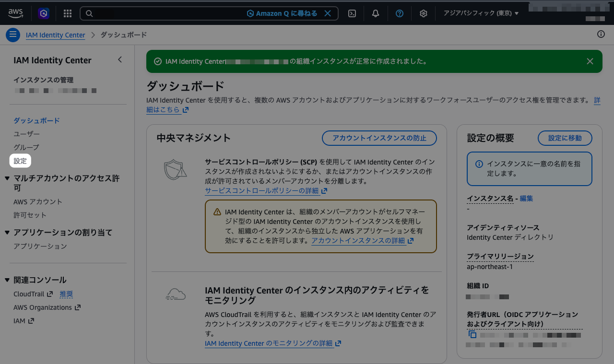Click the 組織 ID label
Screen dimensions: 614x364
point(478,286)
